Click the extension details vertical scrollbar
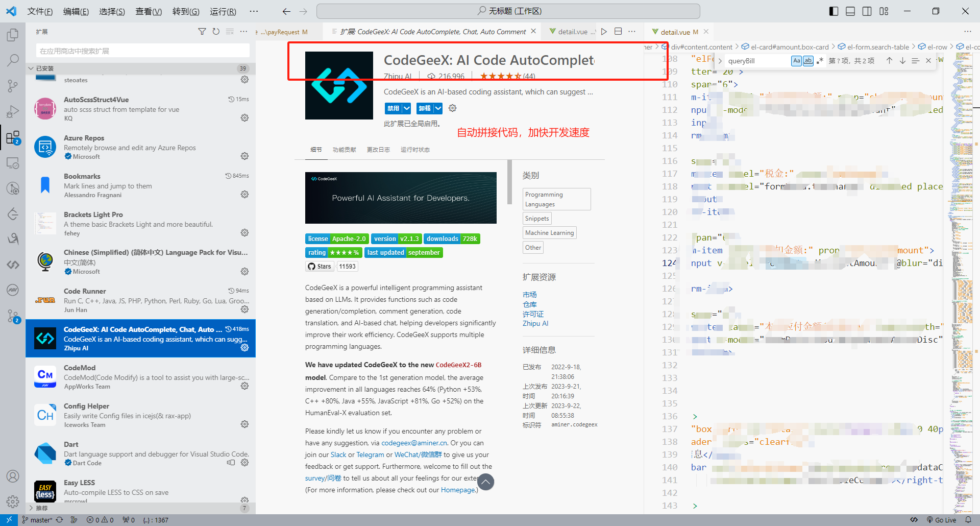 point(509,182)
